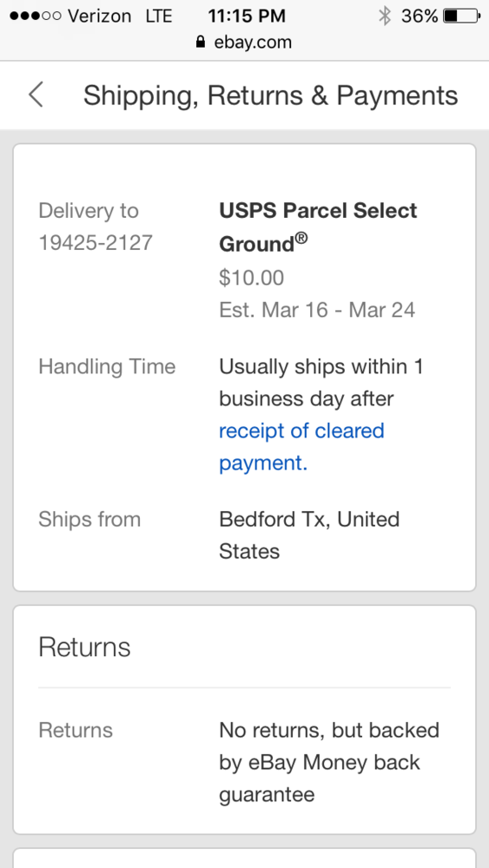Tap the Est. Mar 16 - Mar 24 estimate
The image size is (489, 868).
[317, 310]
